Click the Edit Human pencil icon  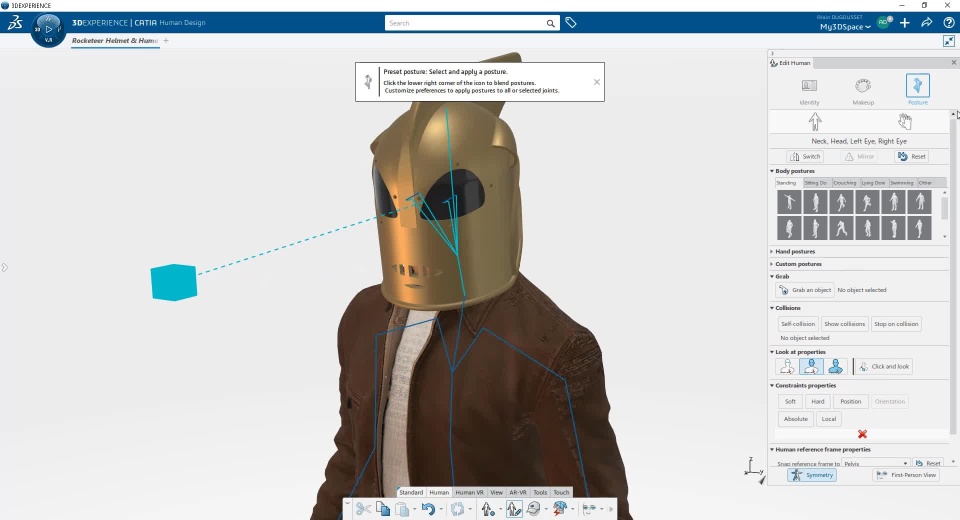[x=514, y=509]
